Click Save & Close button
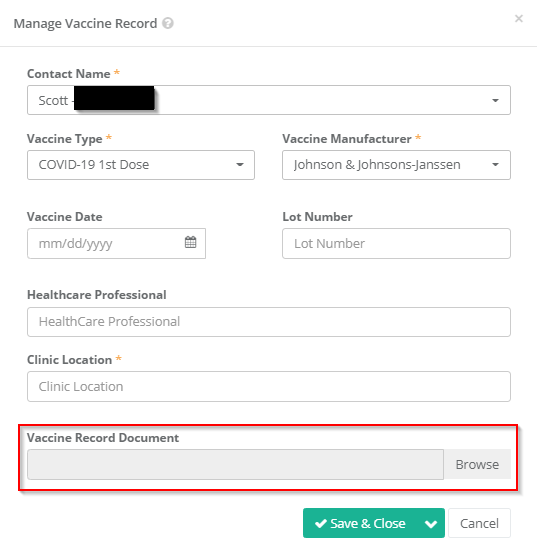537x559 pixels. [360, 523]
